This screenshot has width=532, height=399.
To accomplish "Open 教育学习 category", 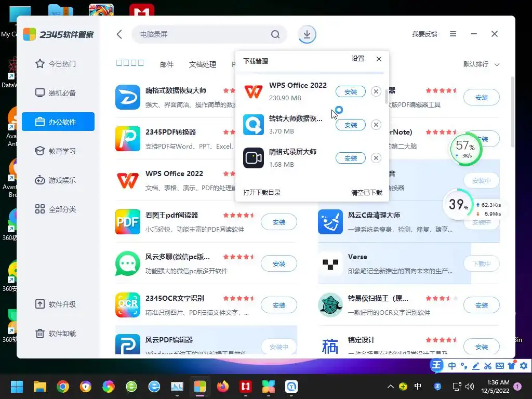I will point(58,151).
